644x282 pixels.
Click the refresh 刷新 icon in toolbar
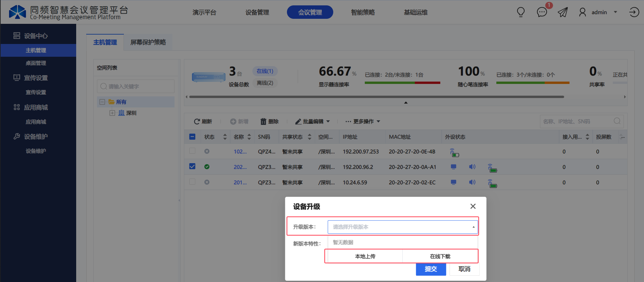tap(197, 122)
